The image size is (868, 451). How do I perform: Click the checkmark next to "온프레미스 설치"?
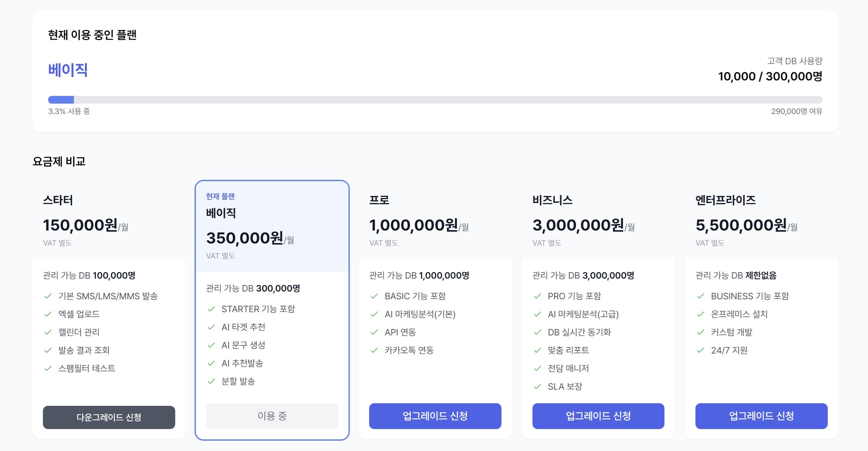coord(700,314)
